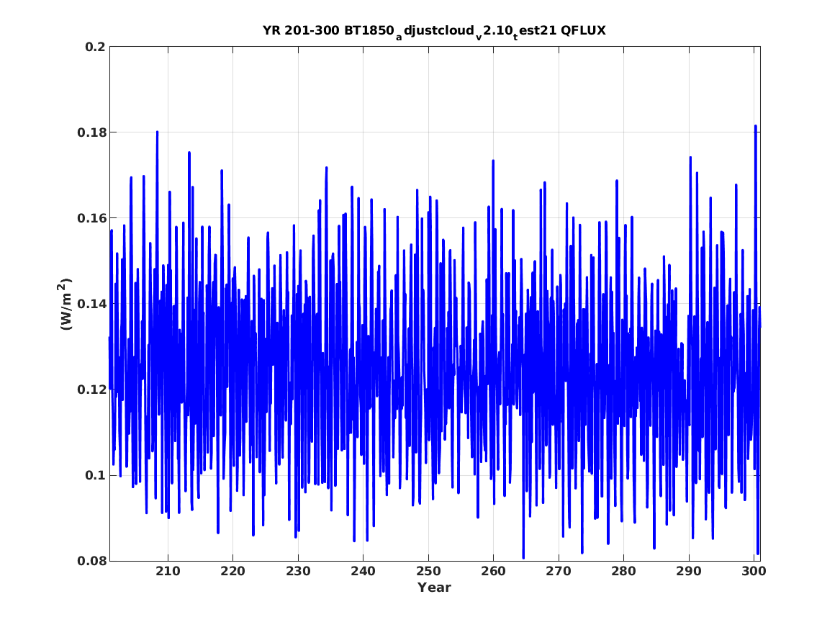
Task: Click the y-axis tick label 0.18
Action: [x=91, y=132]
